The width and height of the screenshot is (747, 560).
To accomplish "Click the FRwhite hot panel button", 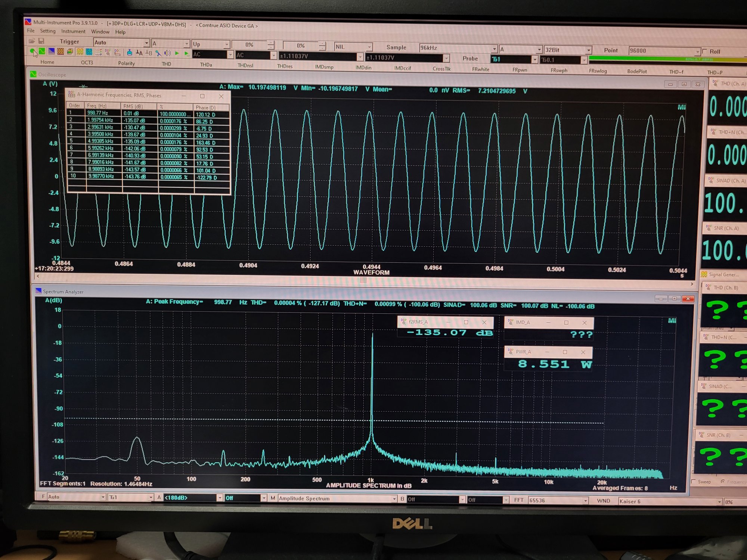I will pyautogui.click(x=480, y=69).
